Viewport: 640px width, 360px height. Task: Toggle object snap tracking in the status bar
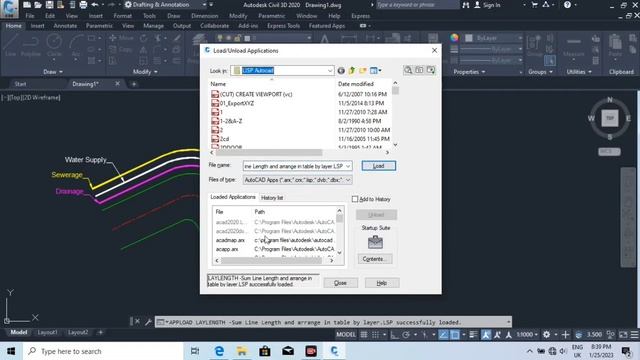[x=443, y=335]
